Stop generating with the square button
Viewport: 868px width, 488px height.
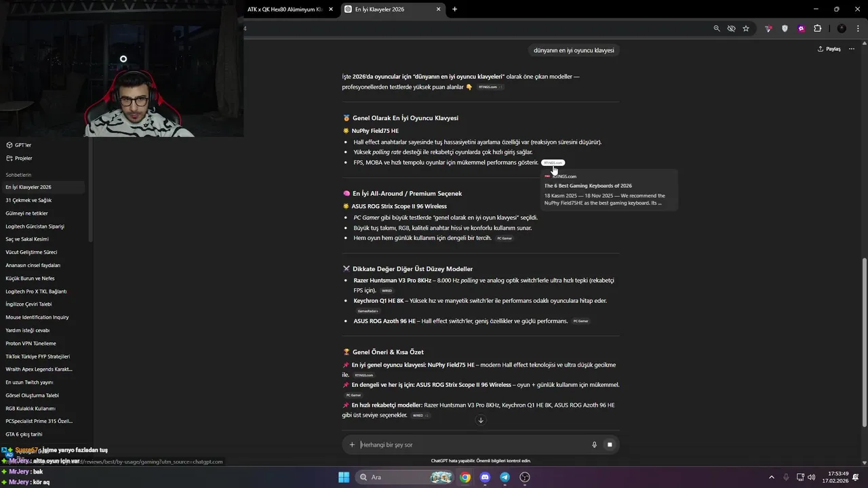coord(610,445)
